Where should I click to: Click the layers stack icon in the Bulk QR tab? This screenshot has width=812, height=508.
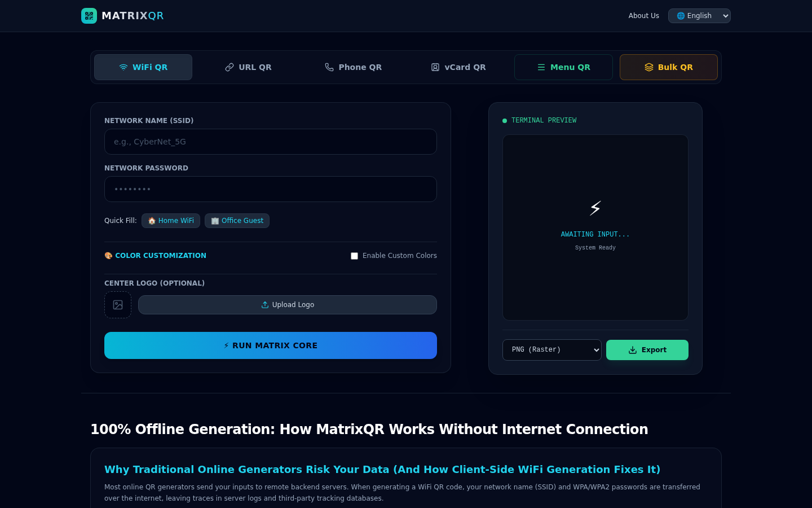pyautogui.click(x=649, y=67)
